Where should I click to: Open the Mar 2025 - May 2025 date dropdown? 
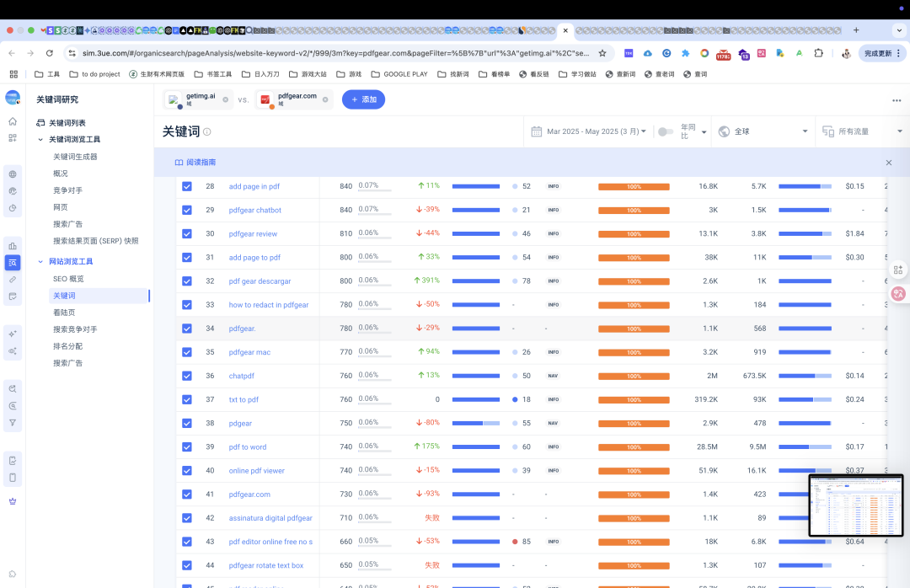coord(596,131)
